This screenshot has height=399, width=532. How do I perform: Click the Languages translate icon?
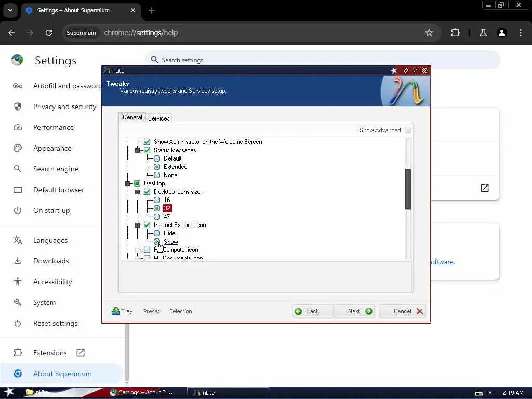(18, 240)
